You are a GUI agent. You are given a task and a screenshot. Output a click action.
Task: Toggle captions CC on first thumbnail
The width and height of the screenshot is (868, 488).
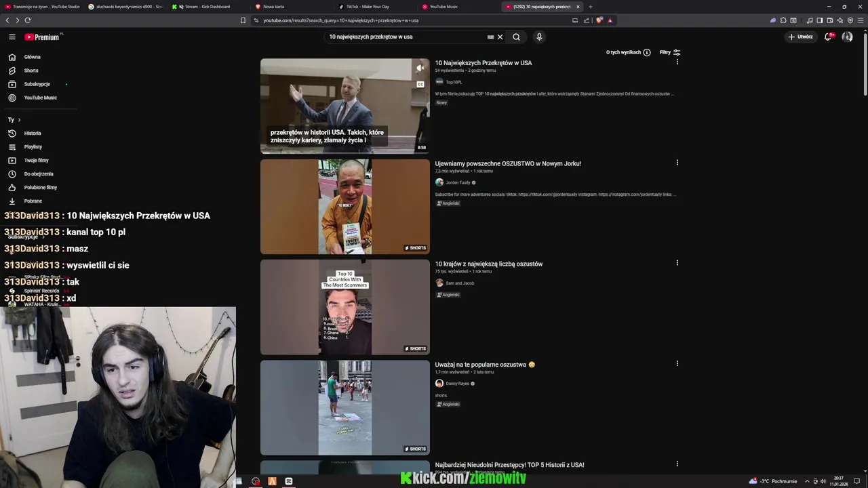coord(420,84)
